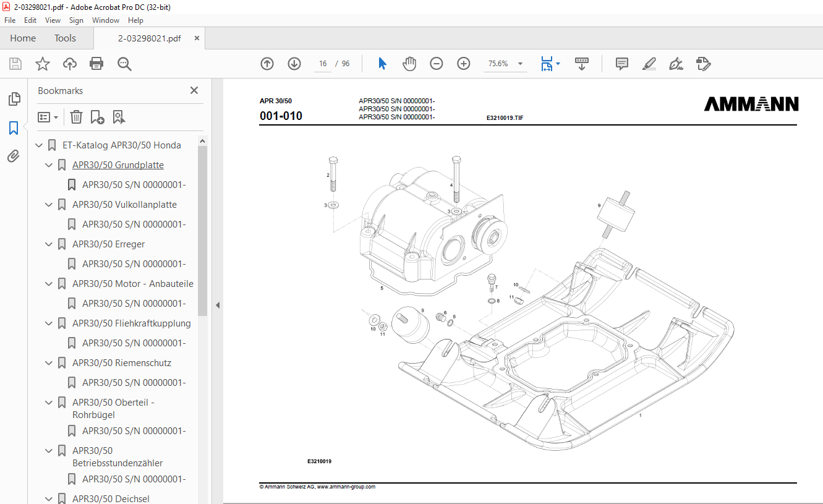Viewport: 823px width, 504px height.
Task: Click the Request signatures icon
Action: tap(703, 64)
